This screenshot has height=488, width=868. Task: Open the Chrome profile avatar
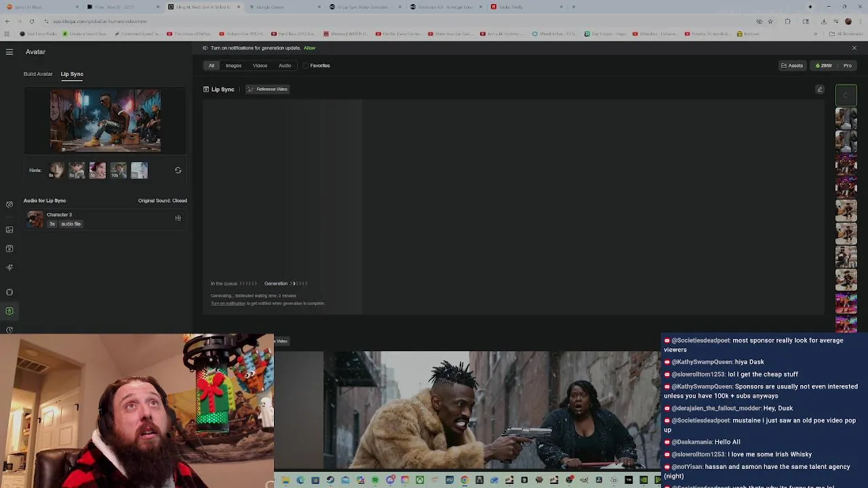point(848,21)
